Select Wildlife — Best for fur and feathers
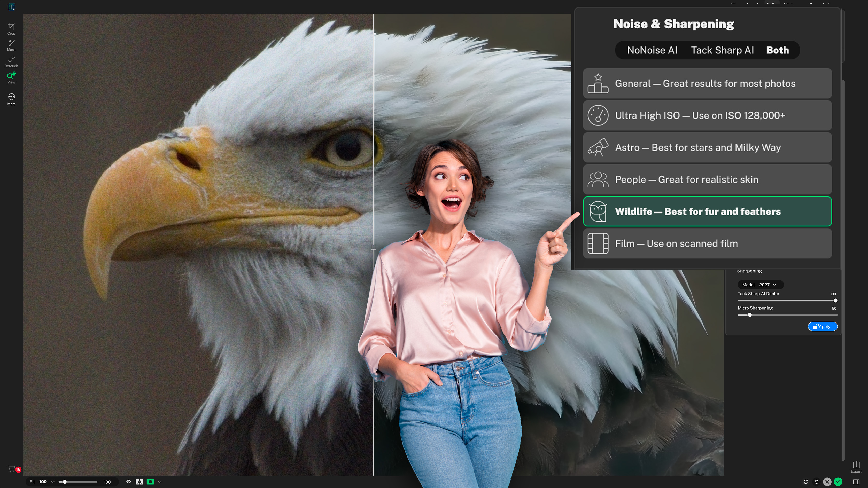Viewport: 868px width, 488px height. [707, 211]
